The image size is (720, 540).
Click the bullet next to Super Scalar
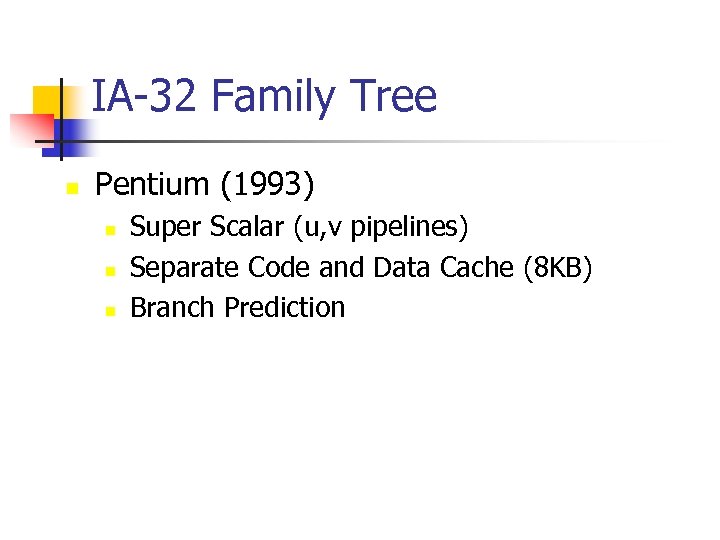[x=110, y=230]
